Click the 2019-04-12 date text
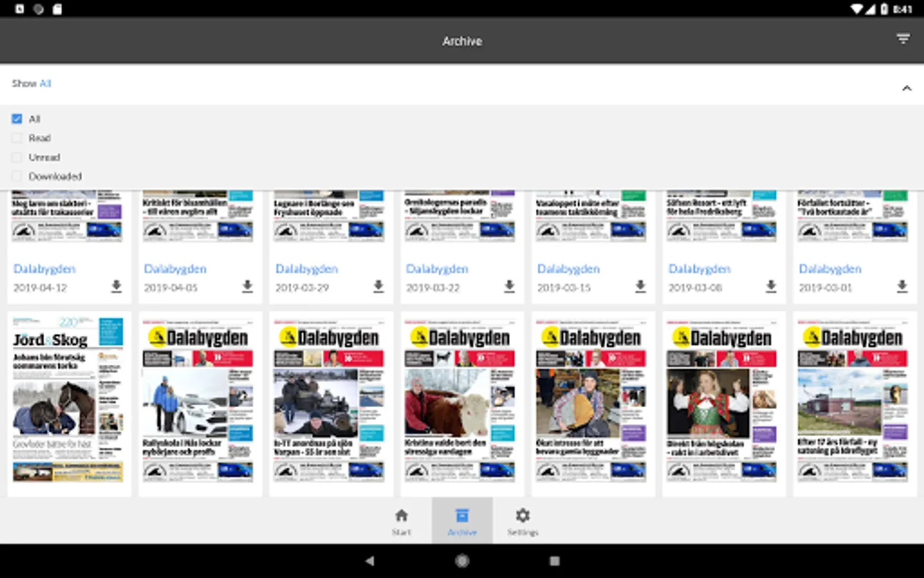The height and width of the screenshot is (578, 924). 40,288
